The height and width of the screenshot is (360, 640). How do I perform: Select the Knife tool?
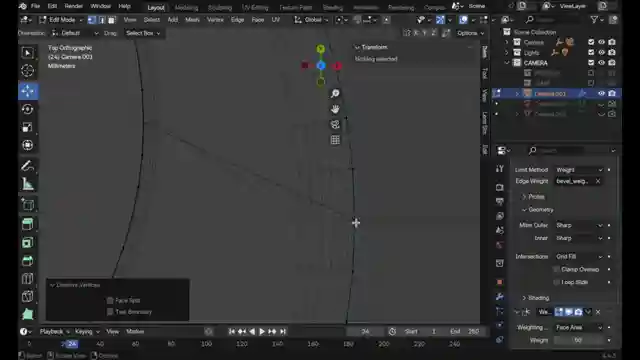27,297
